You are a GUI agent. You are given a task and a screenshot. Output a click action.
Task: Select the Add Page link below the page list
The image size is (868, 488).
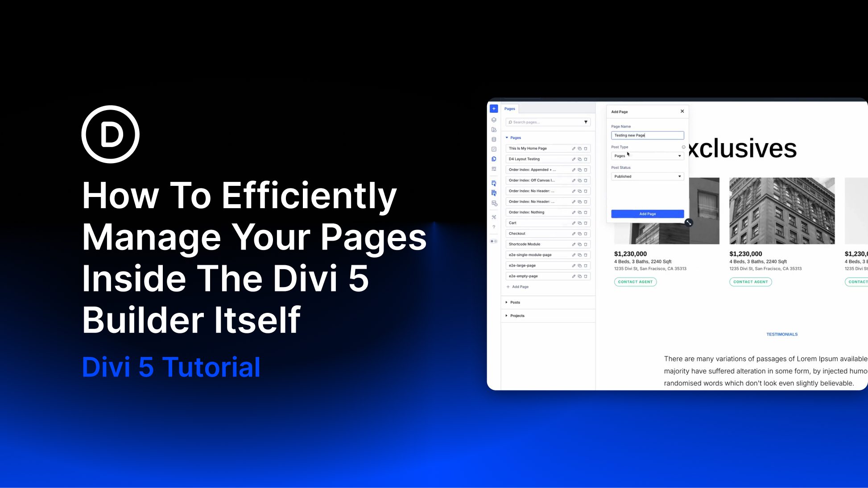point(518,287)
